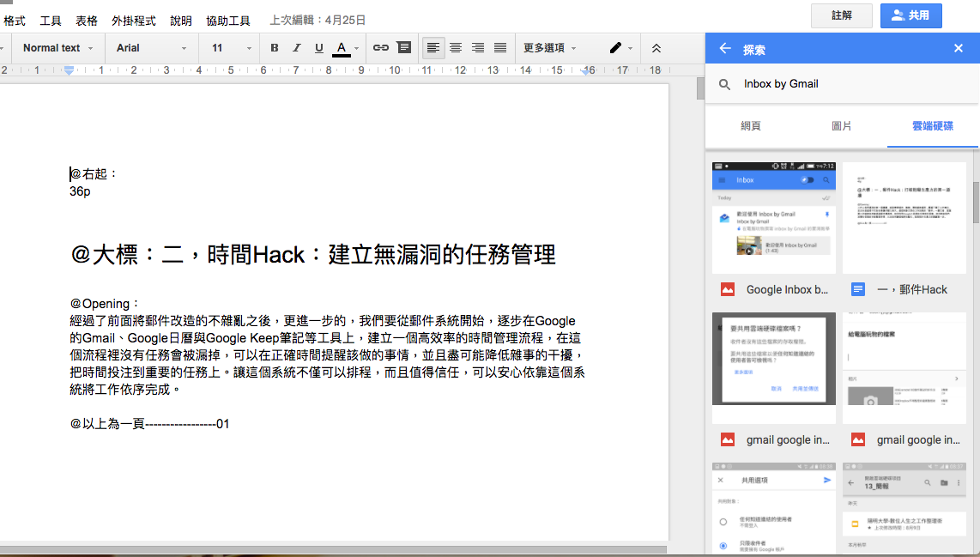Image resolution: width=980 pixels, height=557 pixels.
Task: Open 上次編輯：4月25日 revision link
Action: tap(318, 20)
